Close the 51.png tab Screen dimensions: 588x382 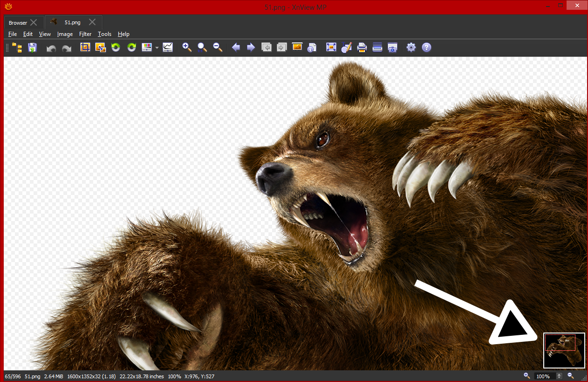coord(92,22)
